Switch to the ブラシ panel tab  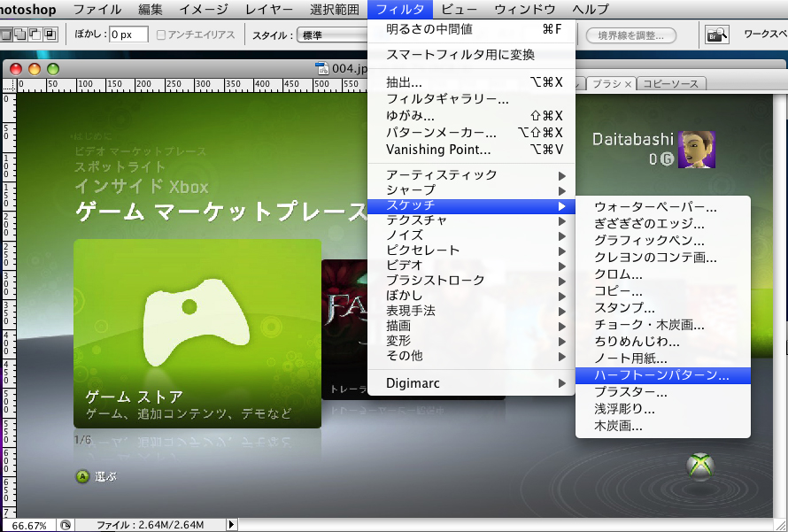[606, 84]
